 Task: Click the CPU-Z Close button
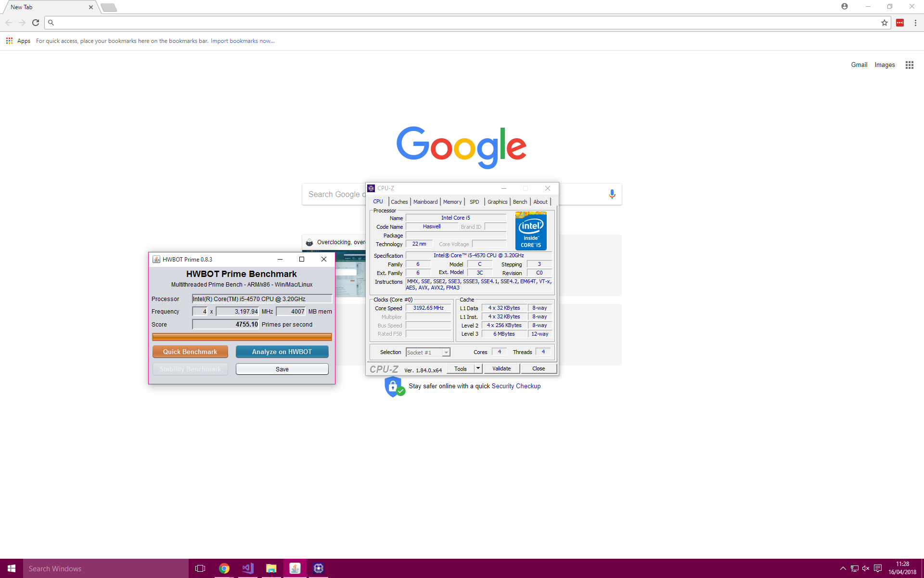tap(539, 368)
